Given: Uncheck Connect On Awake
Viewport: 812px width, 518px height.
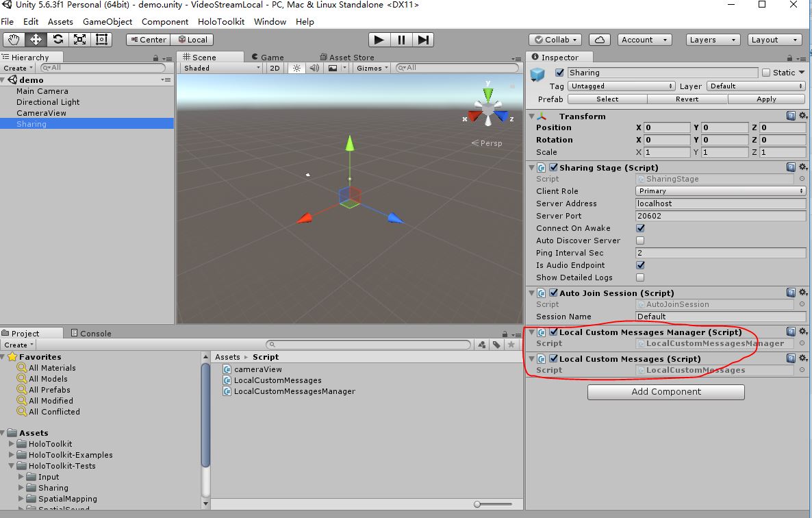Looking at the screenshot, I should [x=641, y=228].
